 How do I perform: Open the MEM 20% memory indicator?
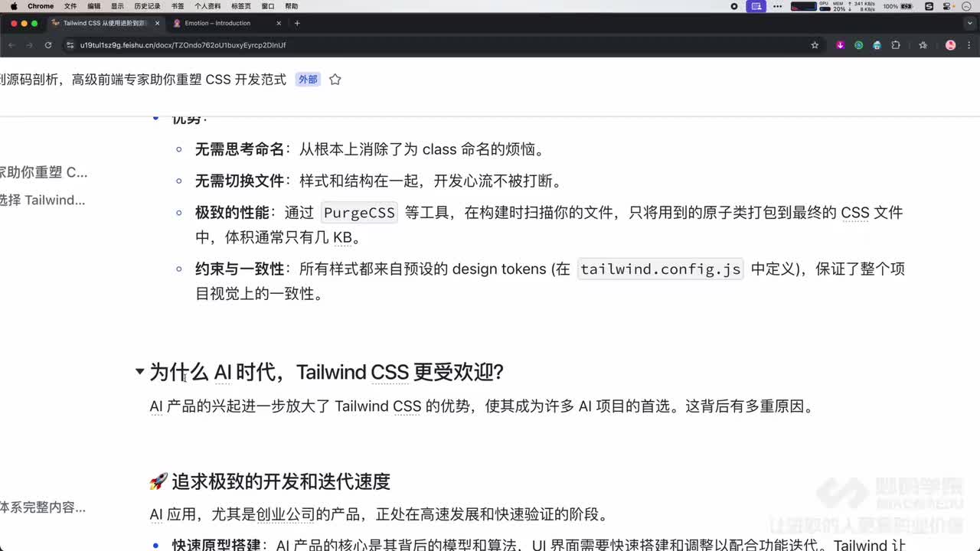pyautogui.click(x=840, y=6)
